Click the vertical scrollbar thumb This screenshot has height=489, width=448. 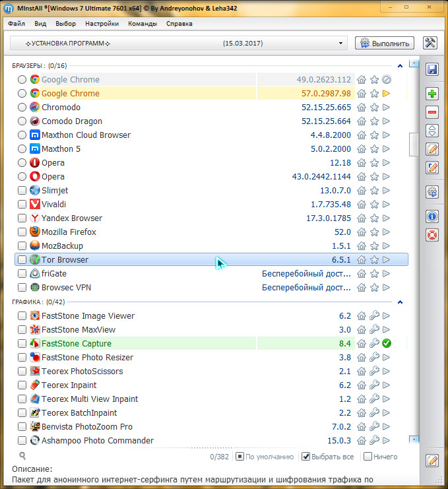tap(414, 144)
